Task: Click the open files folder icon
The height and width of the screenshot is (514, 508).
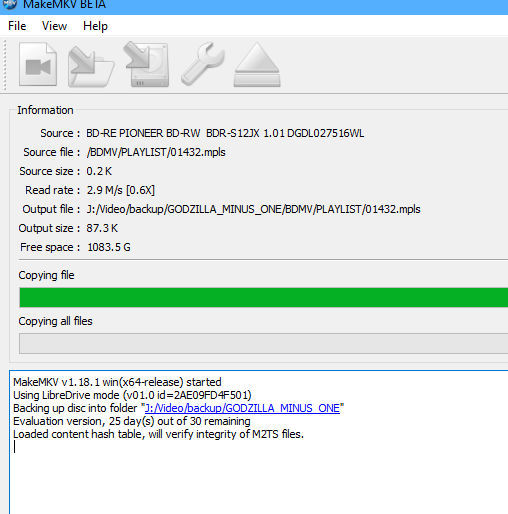Action: pos(91,66)
